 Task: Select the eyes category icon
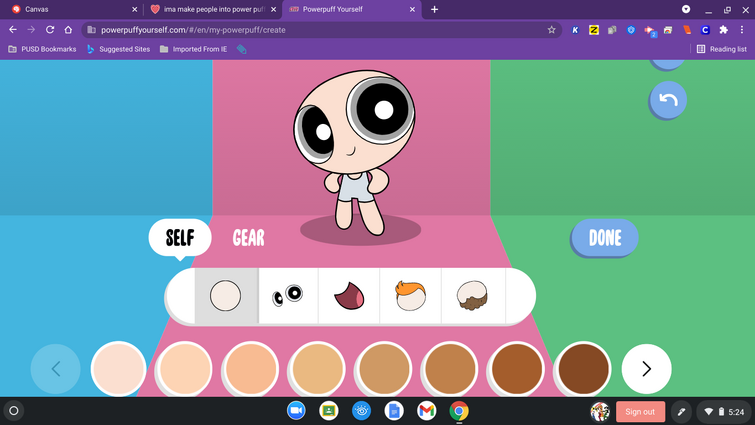coord(288,296)
